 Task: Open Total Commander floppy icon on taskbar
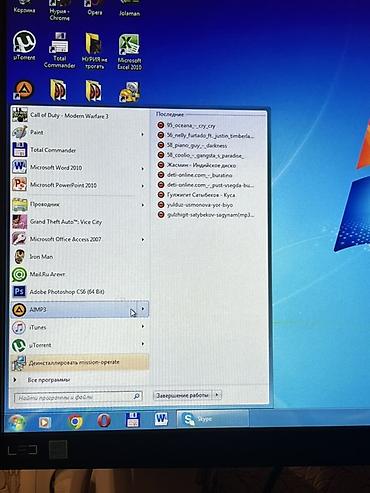[x=133, y=419]
